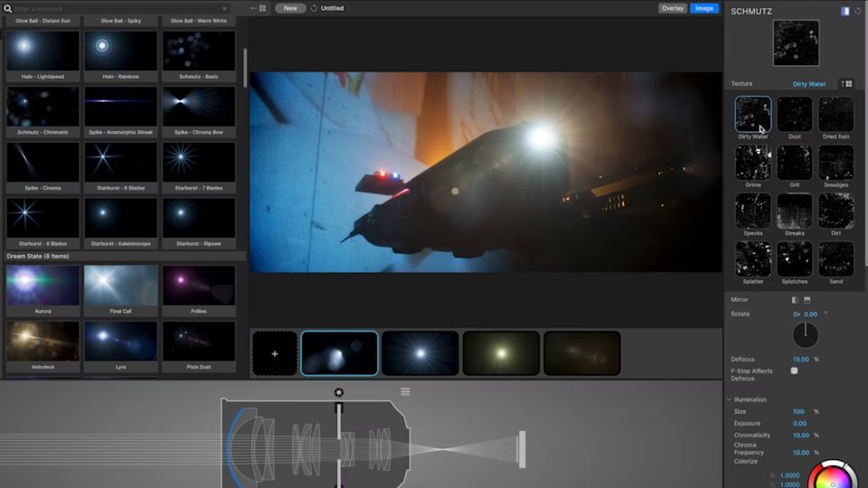This screenshot has height=488, width=868.
Task: Click the Mirror vertical icon
Action: pyautogui.click(x=807, y=300)
